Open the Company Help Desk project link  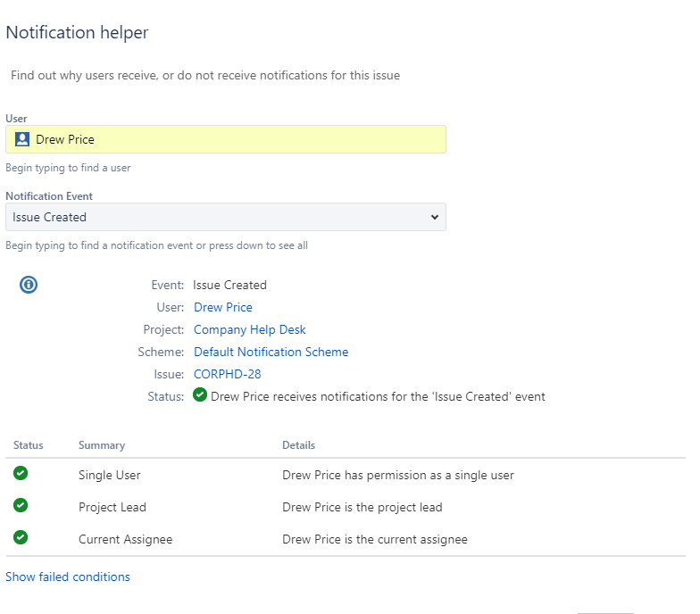click(250, 329)
